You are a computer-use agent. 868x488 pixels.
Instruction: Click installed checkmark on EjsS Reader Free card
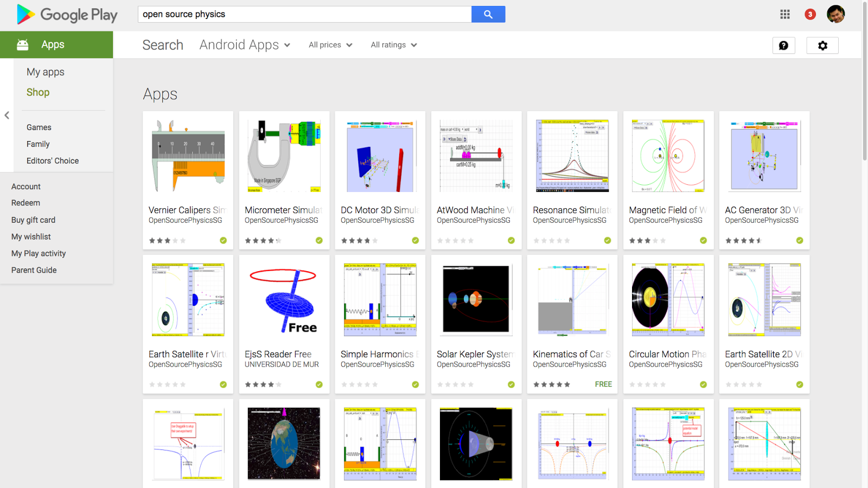[319, 384]
